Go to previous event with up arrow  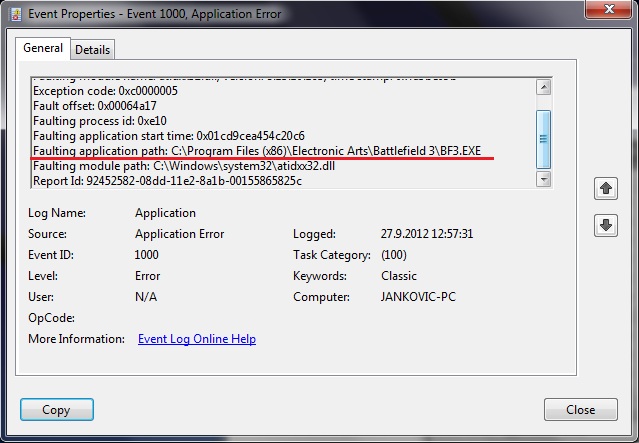coord(606,188)
